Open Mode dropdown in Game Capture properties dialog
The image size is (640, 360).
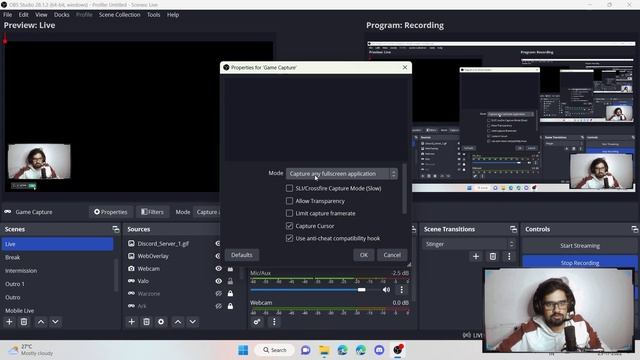coord(342,173)
